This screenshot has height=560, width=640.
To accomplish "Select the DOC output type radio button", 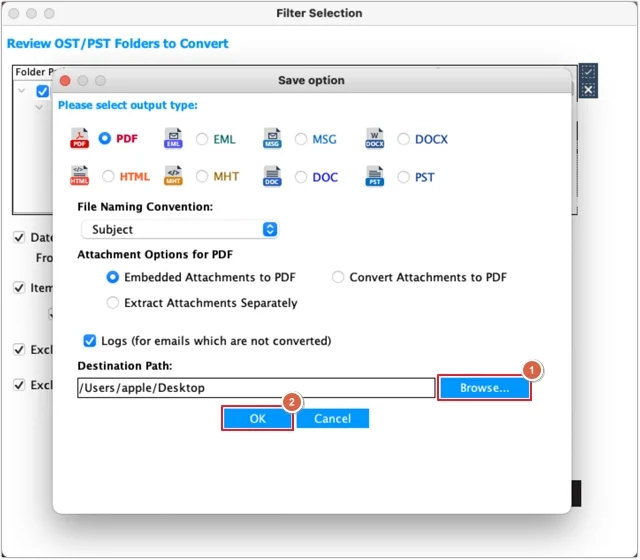I will [x=301, y=177].
